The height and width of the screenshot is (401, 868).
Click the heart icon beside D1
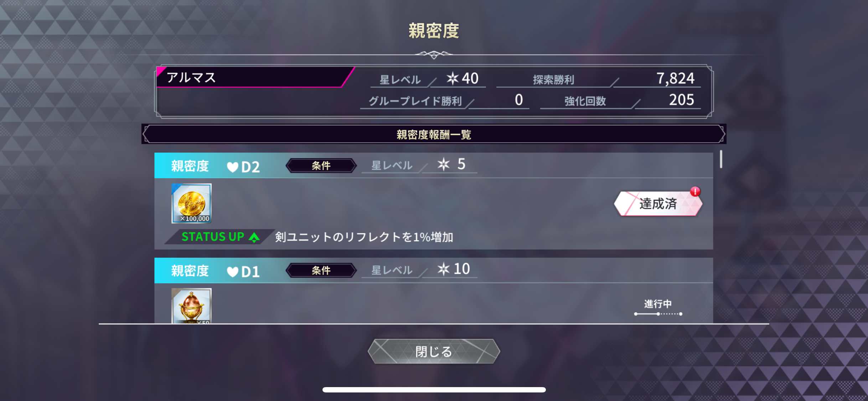pyautogui.click(x=233, y=272)
